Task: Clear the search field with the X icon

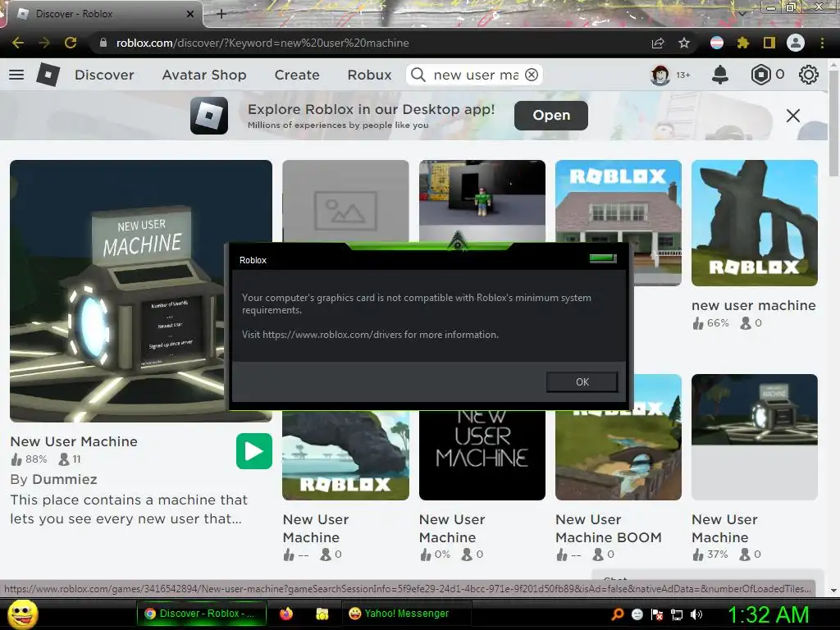Action: pyautogui.click(x=532, y=75)
